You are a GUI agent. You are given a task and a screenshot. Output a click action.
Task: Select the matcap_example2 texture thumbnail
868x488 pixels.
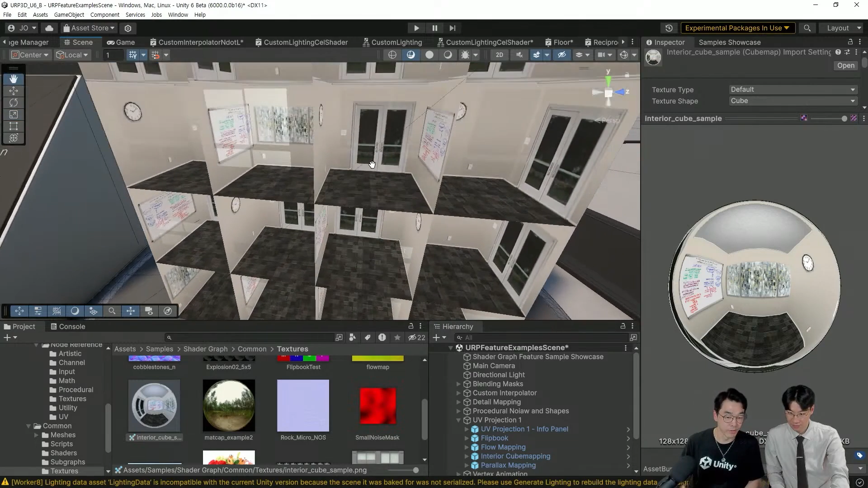[229, 405]
